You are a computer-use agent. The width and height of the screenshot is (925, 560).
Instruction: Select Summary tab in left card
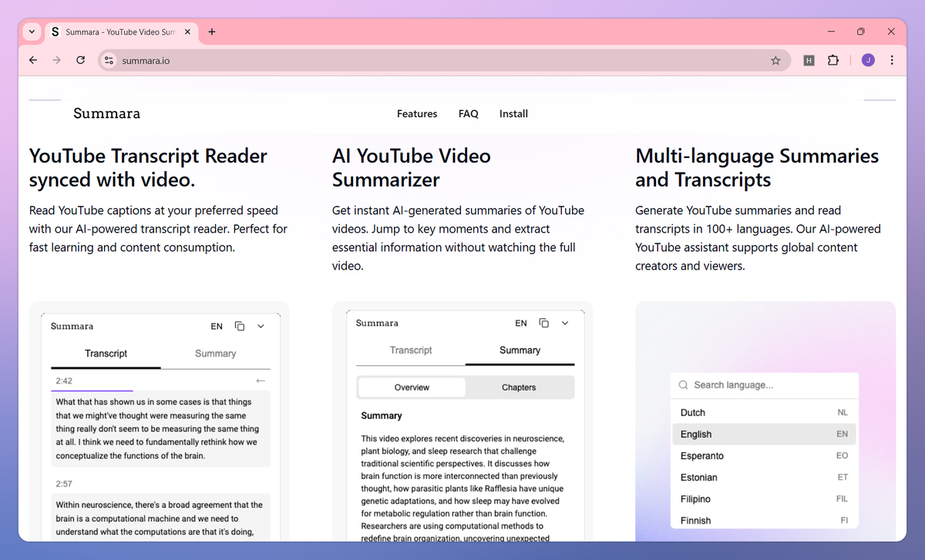click(x=215, y=354)
